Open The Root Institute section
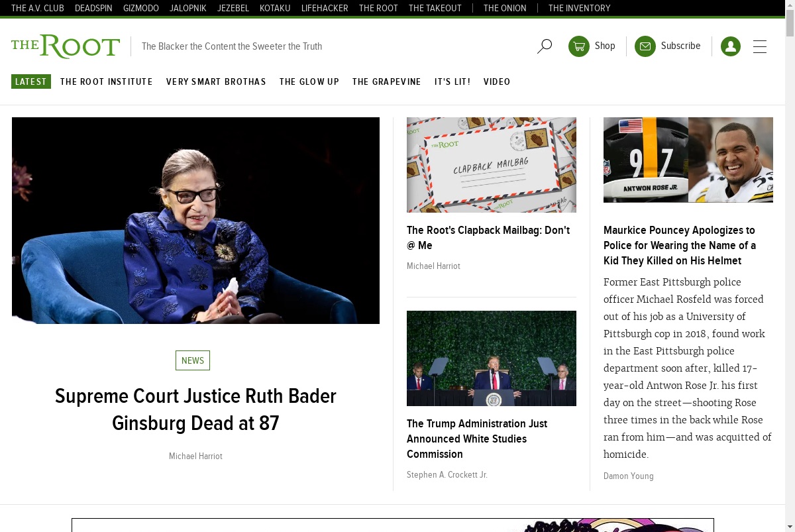This screenshot has height=532, width=795. coord(107,81)
